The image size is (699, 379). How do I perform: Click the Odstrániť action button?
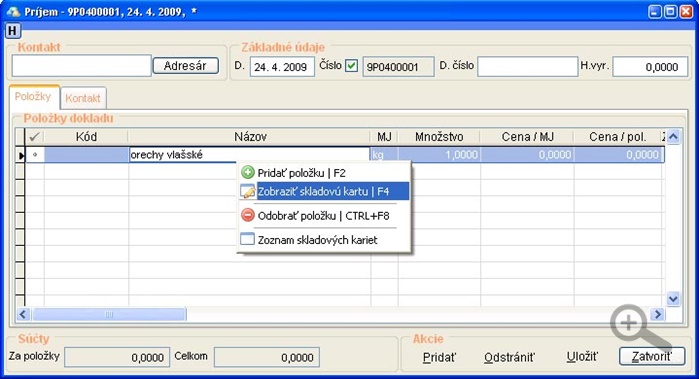click(x=510, y=357)
